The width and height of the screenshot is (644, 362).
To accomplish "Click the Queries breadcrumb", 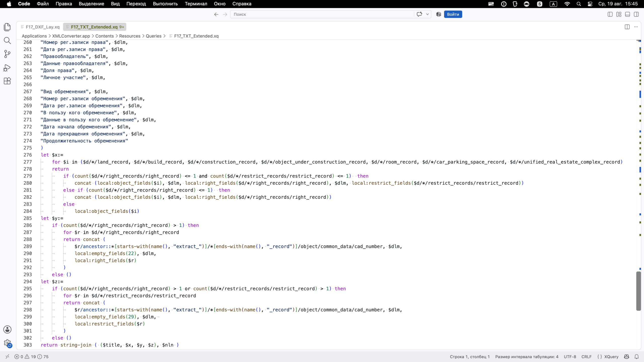I will coord(153,36).
